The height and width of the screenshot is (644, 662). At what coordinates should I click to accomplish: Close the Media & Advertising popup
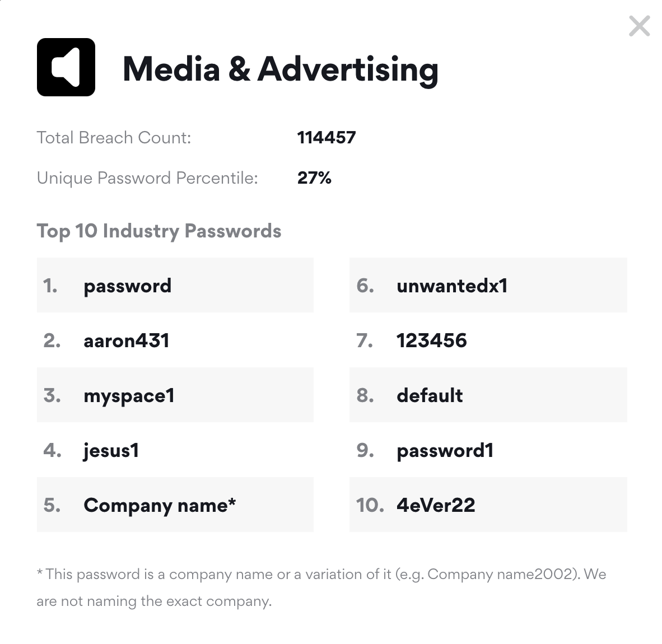[x=639, y=26]
